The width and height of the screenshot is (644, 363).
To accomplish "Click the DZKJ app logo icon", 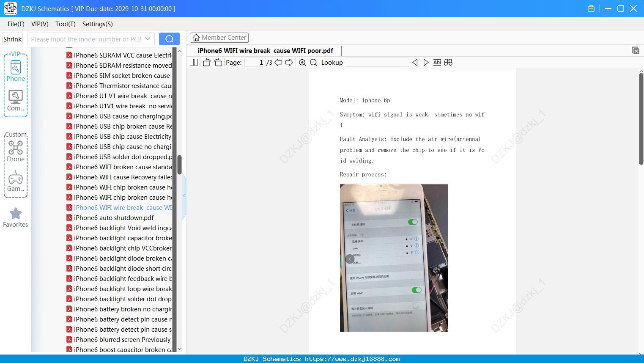I will pos(10,8).
